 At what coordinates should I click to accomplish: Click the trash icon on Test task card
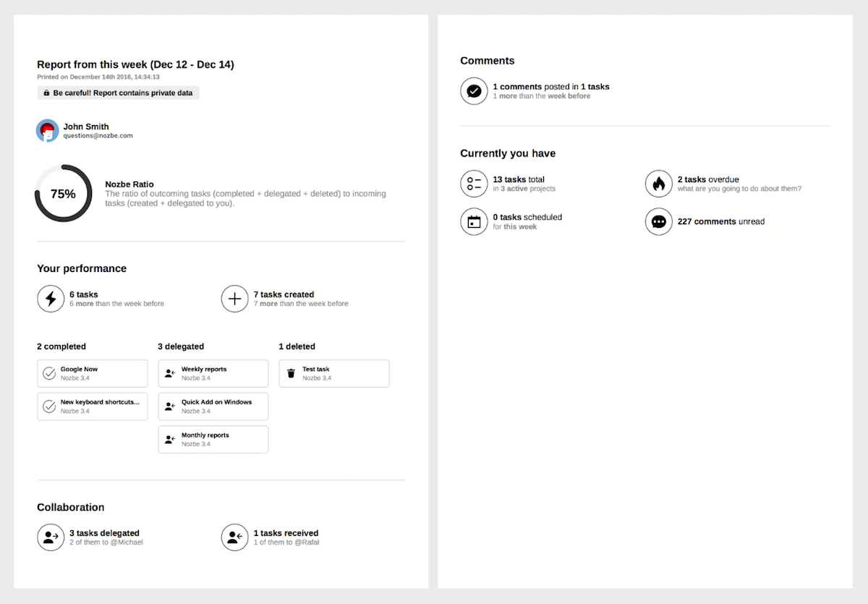pos(291,373)
